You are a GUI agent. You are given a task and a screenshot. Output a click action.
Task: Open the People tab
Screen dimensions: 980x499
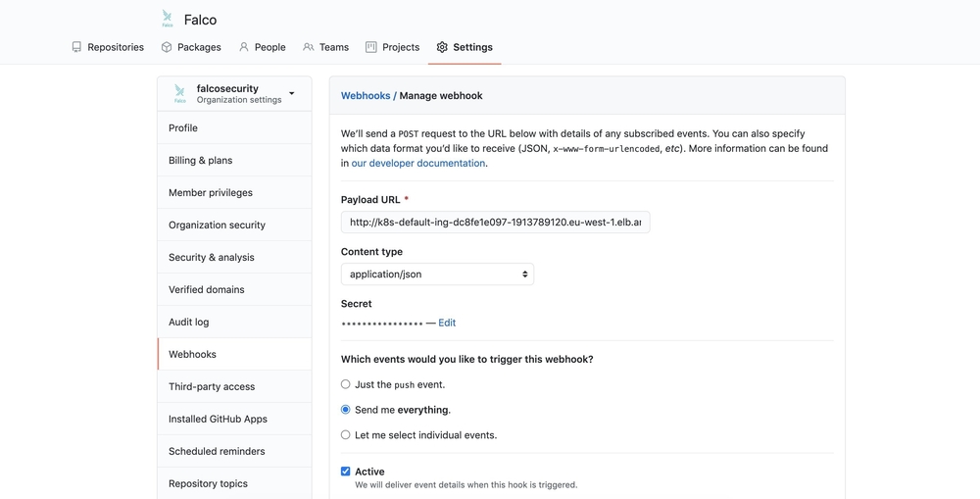click(x=263, y=47)
